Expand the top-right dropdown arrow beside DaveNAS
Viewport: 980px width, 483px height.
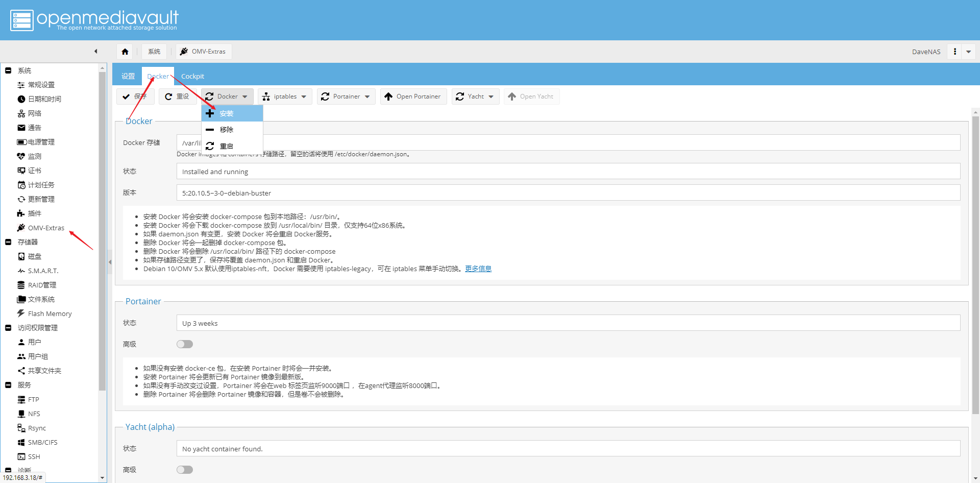(968, 52)
